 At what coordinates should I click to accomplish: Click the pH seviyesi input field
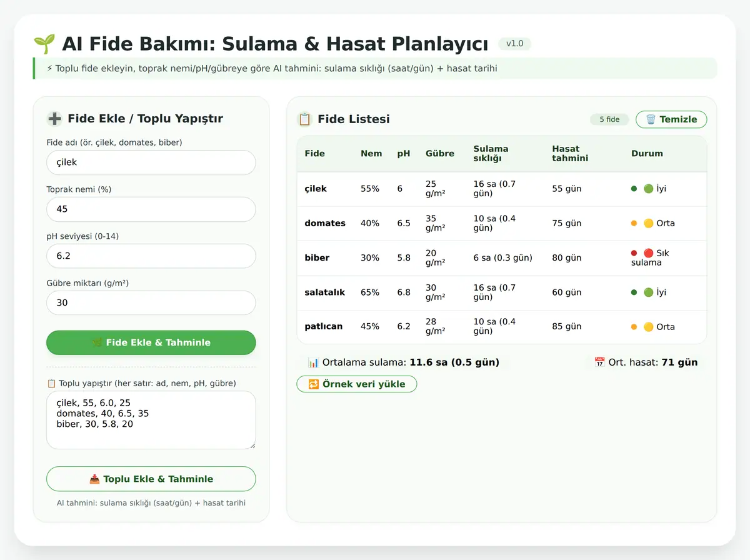[x=151, y=256]
